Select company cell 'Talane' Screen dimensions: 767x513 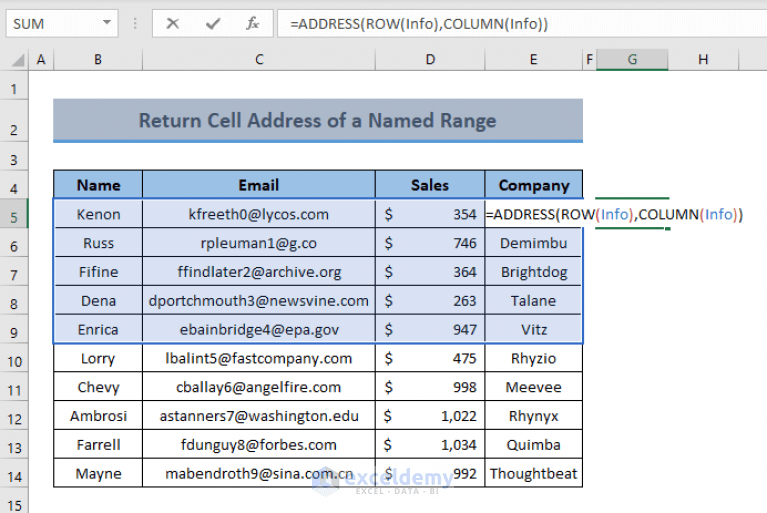click(x=534, y=300)
